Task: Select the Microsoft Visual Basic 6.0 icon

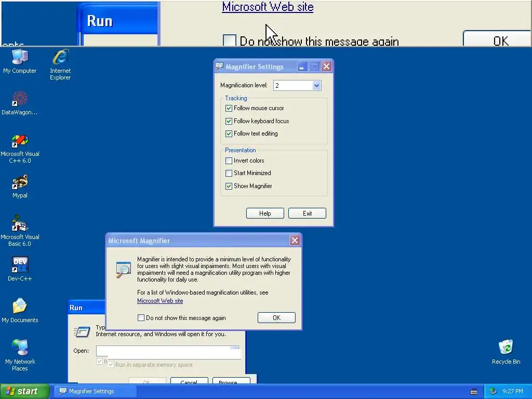Action: coord(20,231)
